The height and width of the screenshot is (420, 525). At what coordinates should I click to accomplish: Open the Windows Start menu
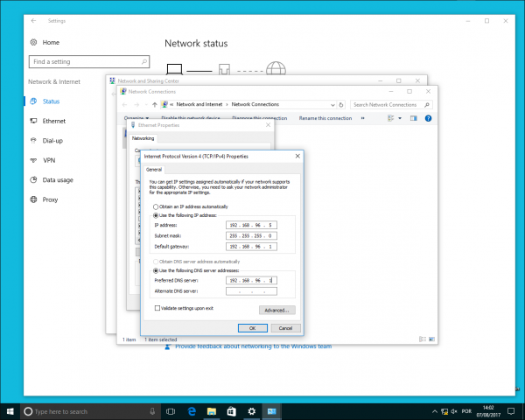tap(10, 411)
